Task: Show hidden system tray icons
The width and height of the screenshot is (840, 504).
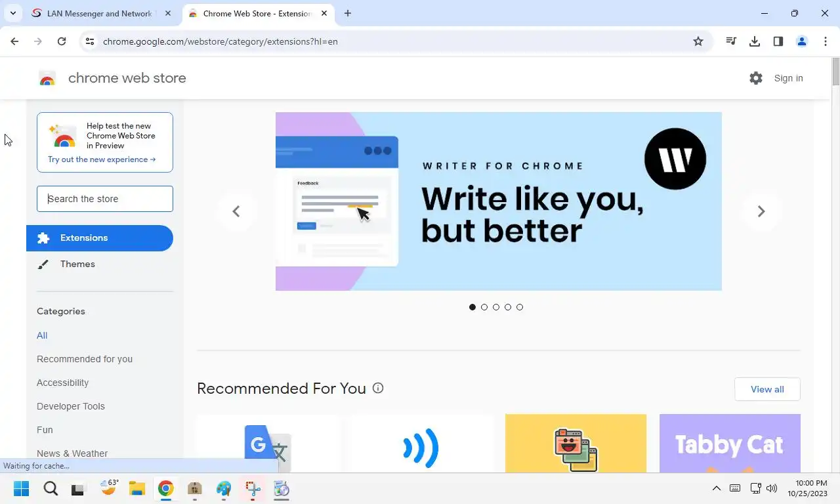Action: (x=717, y=488)
